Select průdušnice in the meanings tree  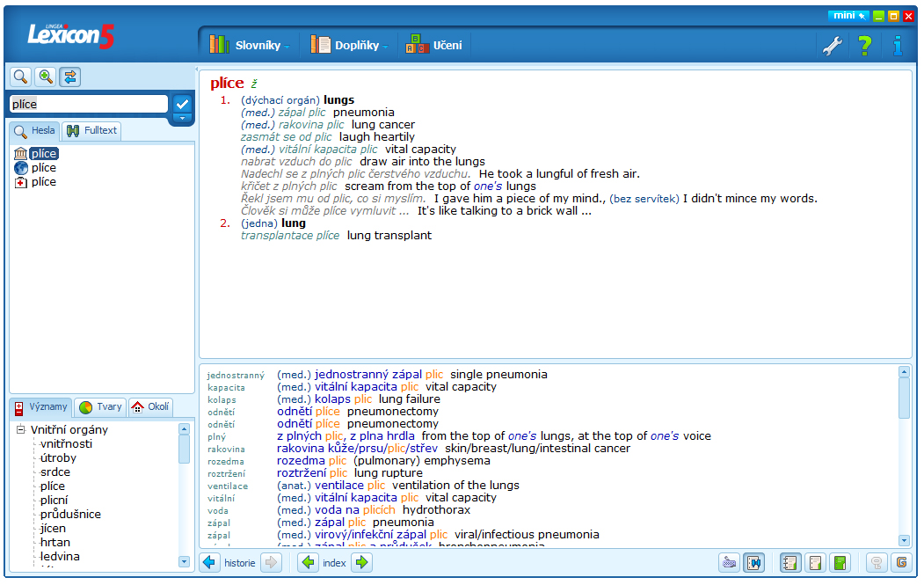pos(70,515)
